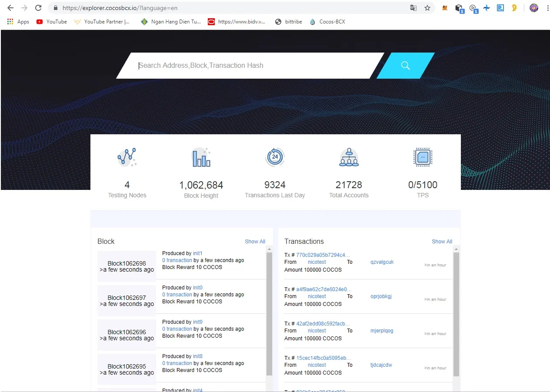This screenshot has height=392, width=550.
Task: Open the blue P extension icon
Action: coord(500,8)
